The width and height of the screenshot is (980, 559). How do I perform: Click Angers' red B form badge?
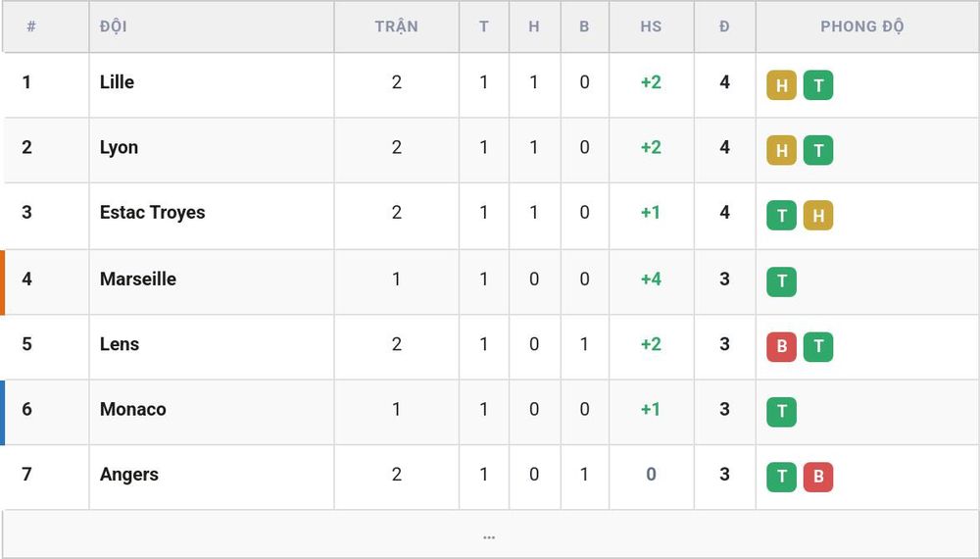(818, 477)
